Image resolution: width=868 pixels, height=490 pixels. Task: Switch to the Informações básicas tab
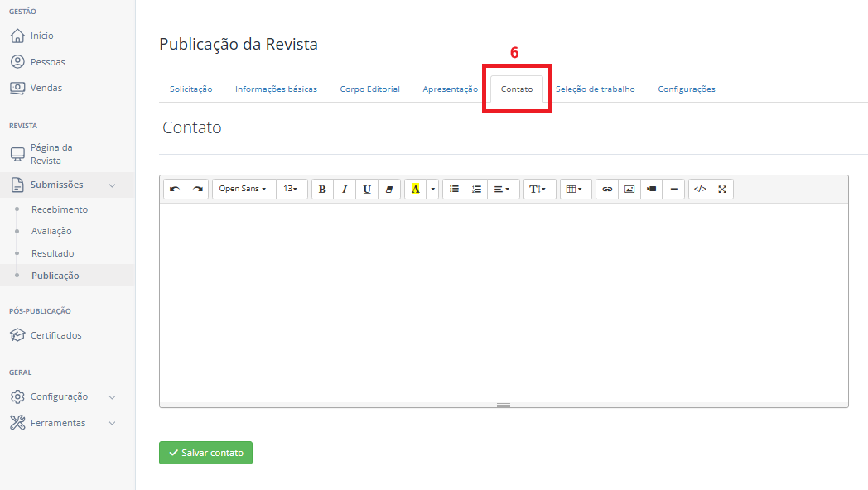point(277,89)
